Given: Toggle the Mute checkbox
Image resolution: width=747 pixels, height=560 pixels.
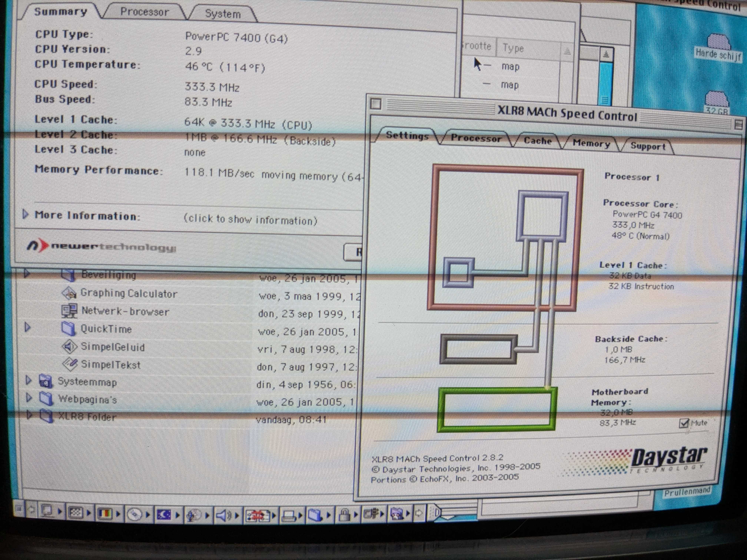Looking at the screenshot, I should pos(684,423).
